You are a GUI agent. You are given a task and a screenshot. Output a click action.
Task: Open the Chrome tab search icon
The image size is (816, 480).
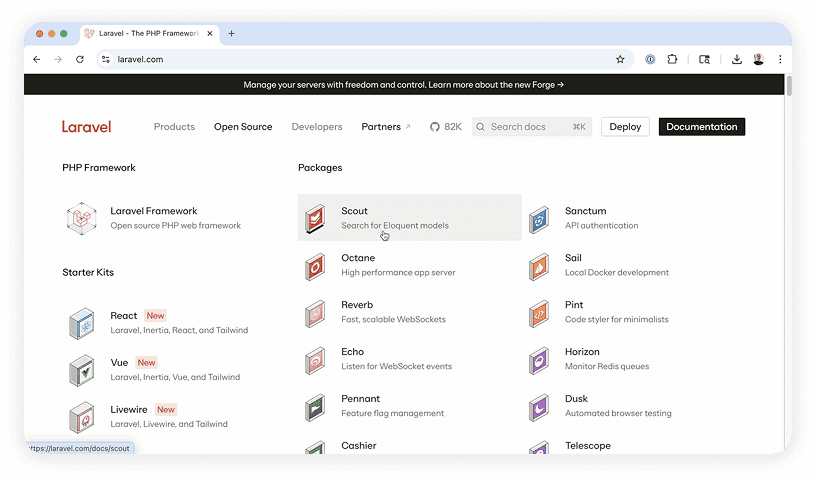704,59
